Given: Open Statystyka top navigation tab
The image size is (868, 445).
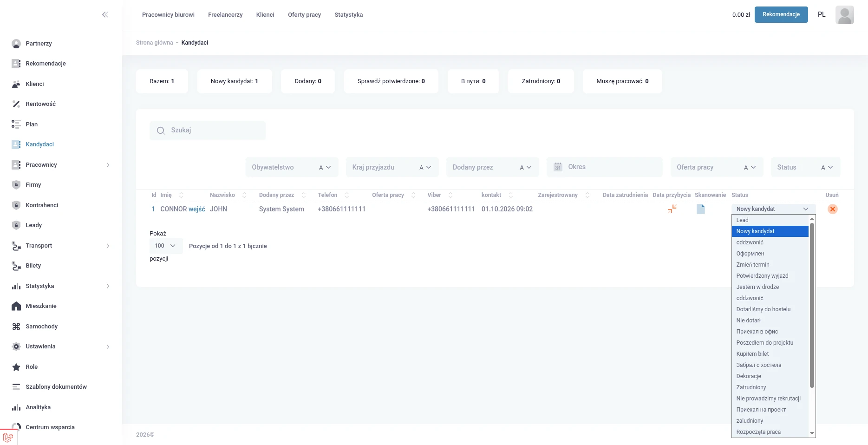Looking at the screenshot, I should coord(348,15).
